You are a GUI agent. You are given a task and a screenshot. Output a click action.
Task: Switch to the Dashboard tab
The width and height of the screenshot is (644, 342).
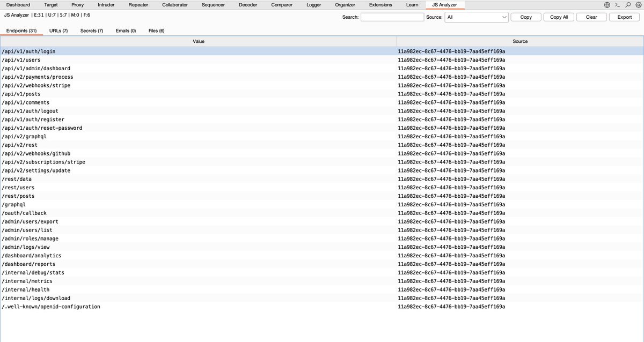point(18,5)
